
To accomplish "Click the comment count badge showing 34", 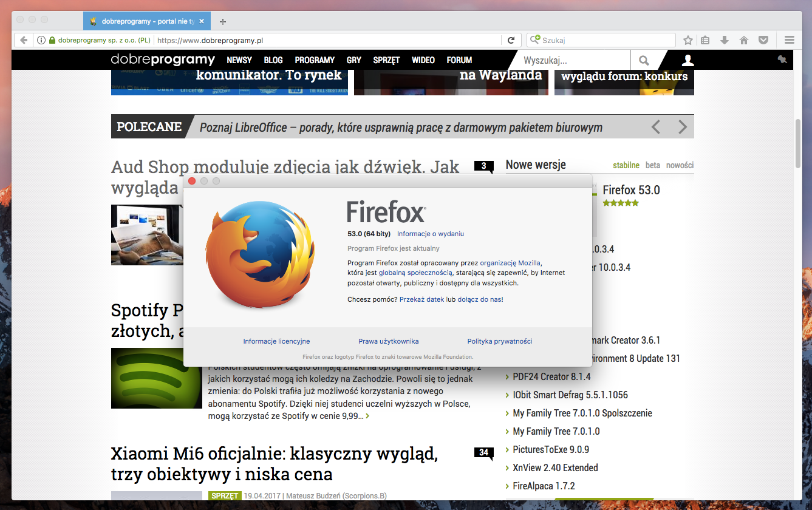I will 483,453.
